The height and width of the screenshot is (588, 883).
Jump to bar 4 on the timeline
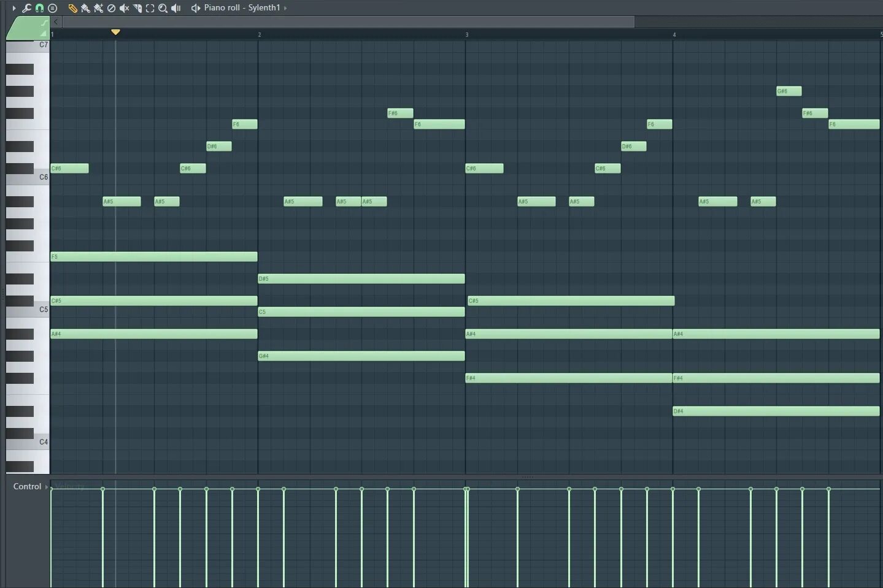tap(674, 35)
